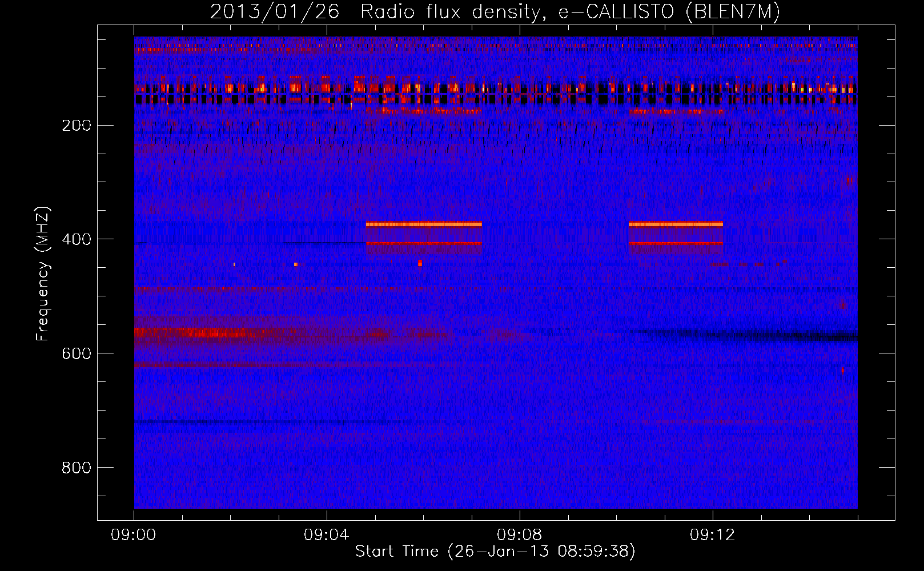924x571 pixels.
Task: Click the 09:12 time tick label
Action: coord(713,535)
